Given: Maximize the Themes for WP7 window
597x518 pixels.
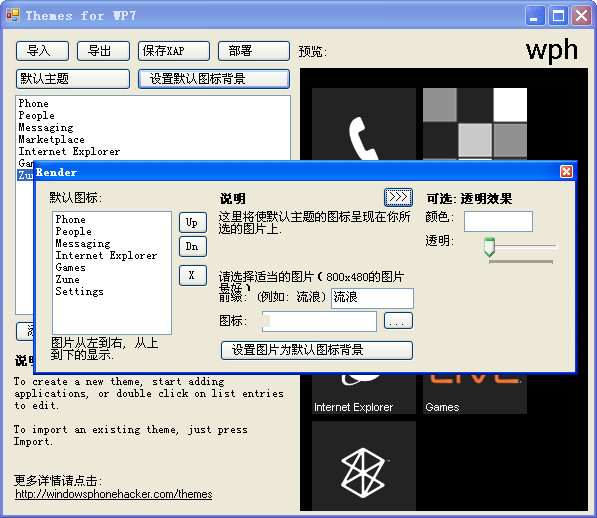Looking at the screenshot, I should tap(558, 16).
